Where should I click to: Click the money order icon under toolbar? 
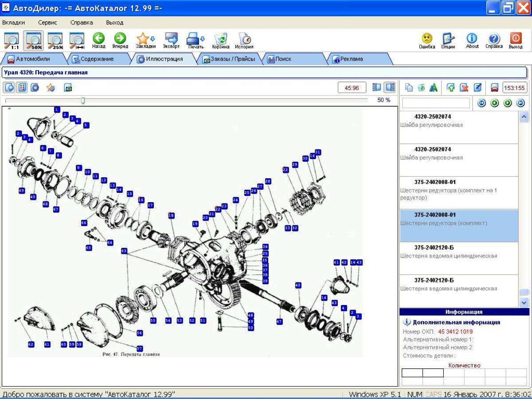click(x=68, y=88)
